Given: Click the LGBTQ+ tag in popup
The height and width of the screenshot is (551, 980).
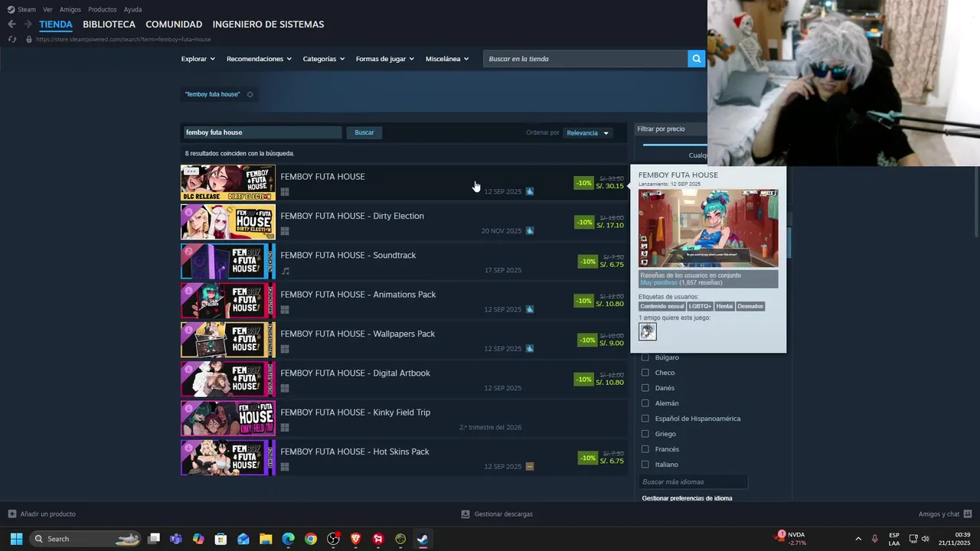Looking at the screenshot, I should click(x=700, y=306).
